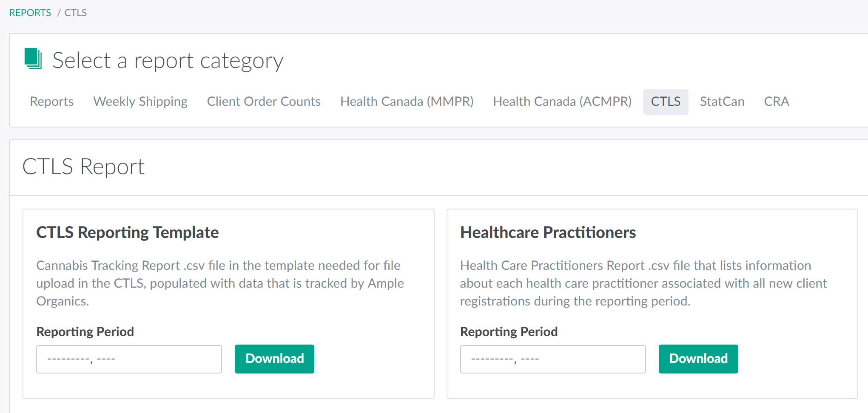Switch to the StatCan tab

(722, 102)
